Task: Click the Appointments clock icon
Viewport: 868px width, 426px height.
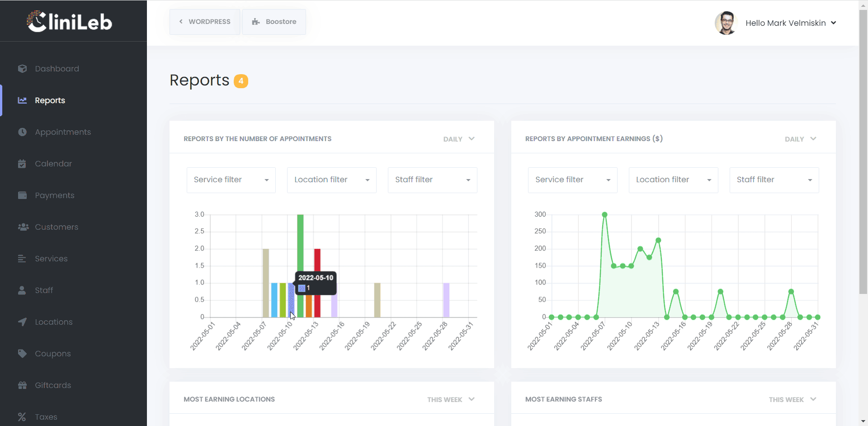Action: [x=22, y=132]
